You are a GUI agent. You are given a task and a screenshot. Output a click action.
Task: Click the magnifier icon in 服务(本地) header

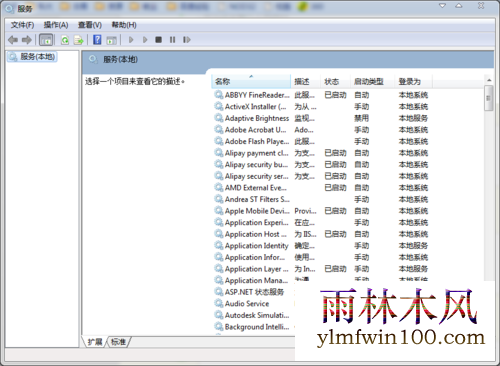[x=93, y=60]
